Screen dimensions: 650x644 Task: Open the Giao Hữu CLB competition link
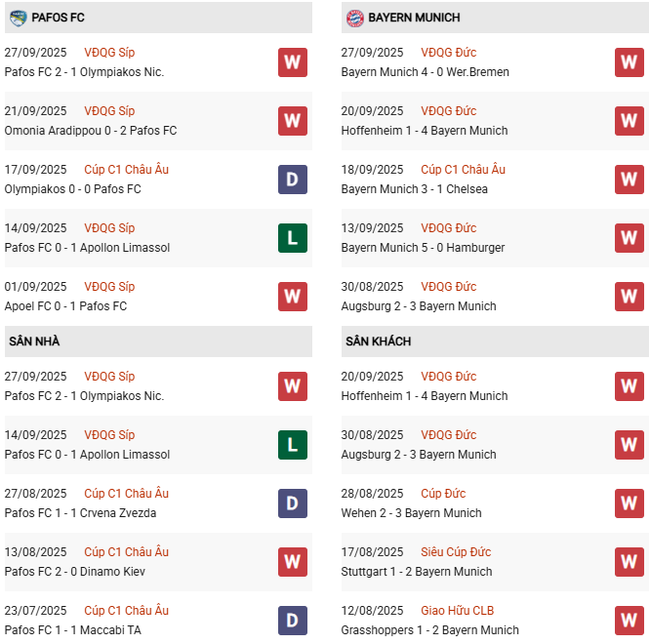point(458,611)
